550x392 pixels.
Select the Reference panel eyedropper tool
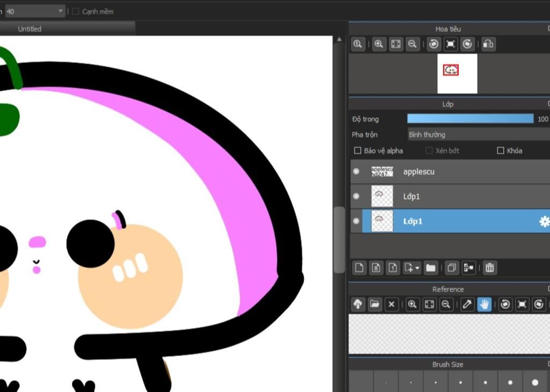click(467, 304)
